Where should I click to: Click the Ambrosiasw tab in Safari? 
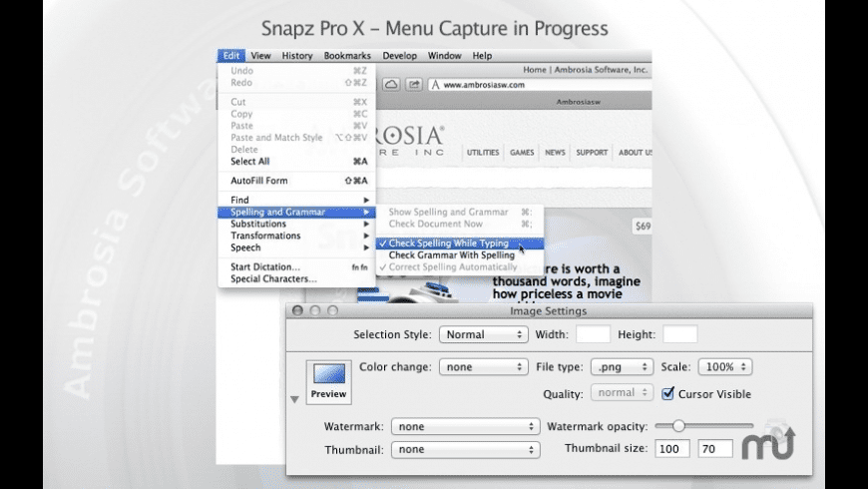pyautogui.click(x=578, y=102)
